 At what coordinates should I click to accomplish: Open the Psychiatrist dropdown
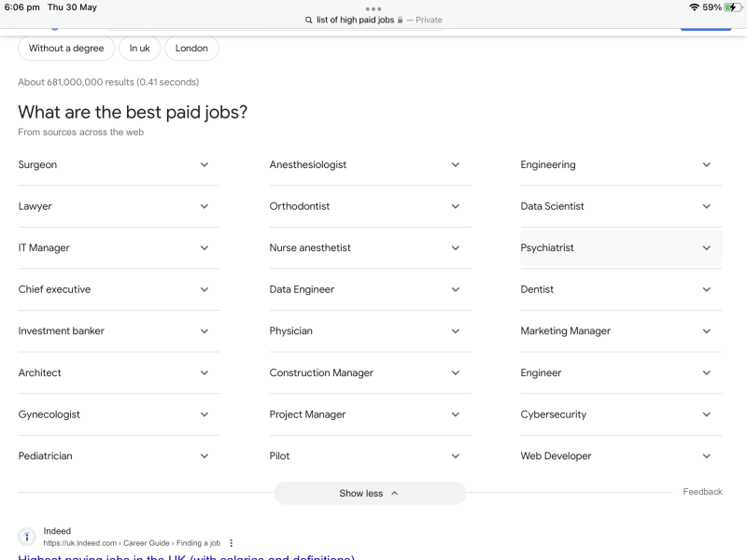point(621,248)
